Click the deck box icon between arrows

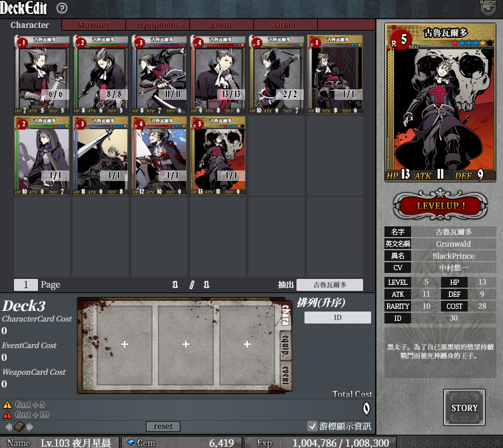tap(19, 427)
